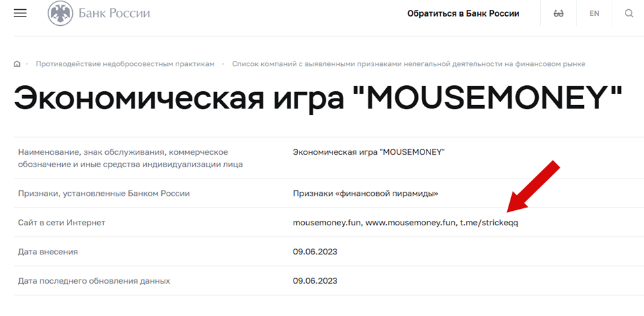Click the label 'Наименование, знак обслуживания'
Viewport: 644px width, 316px height.
pyautogui.click(x=131, y=159)
